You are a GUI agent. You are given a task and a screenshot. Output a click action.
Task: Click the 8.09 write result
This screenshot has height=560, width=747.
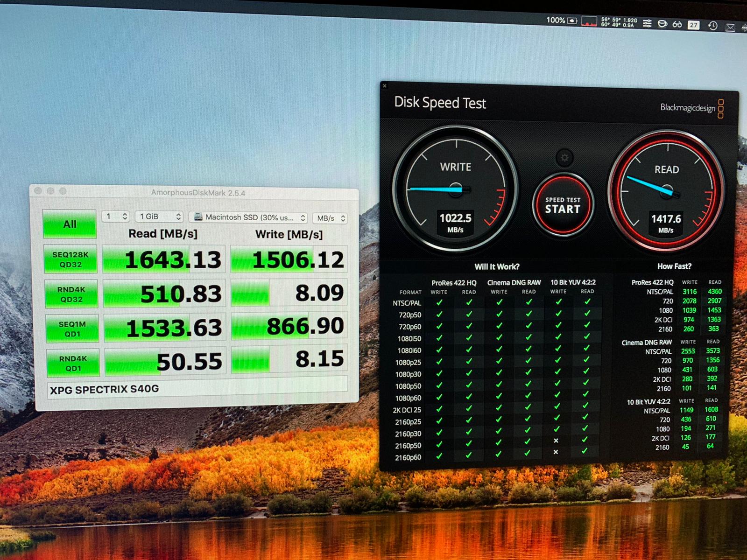289,293
